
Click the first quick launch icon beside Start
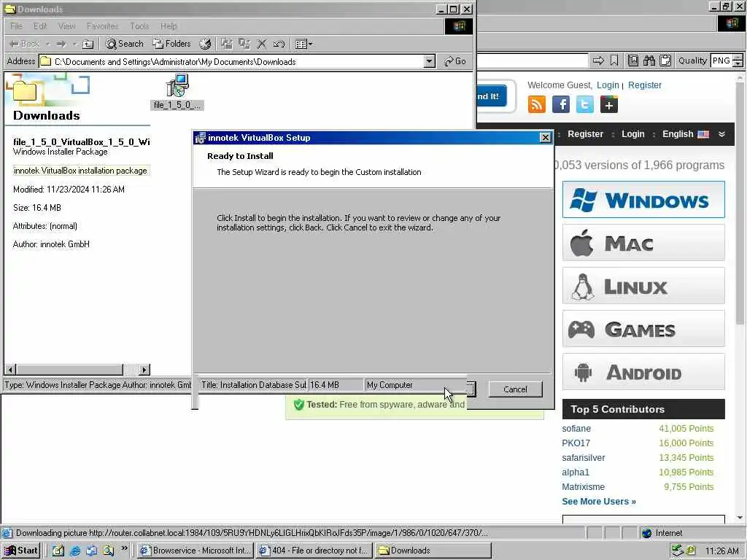pos(58,551)
